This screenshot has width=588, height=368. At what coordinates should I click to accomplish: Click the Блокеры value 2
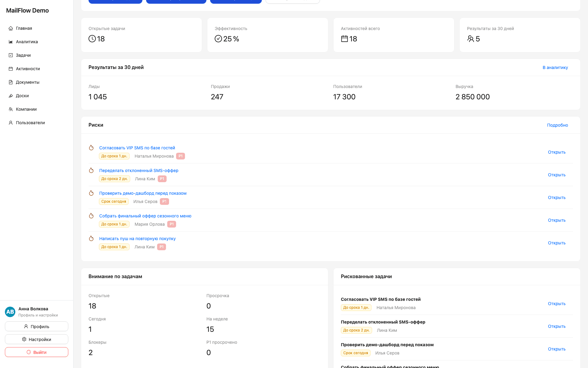pyautogui.click(x=91, y=353)
